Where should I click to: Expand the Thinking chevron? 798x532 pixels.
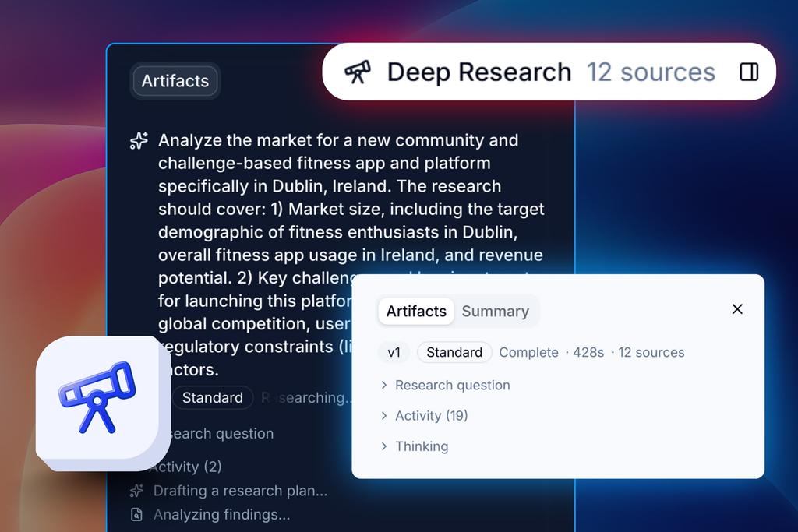pos(384,446)
